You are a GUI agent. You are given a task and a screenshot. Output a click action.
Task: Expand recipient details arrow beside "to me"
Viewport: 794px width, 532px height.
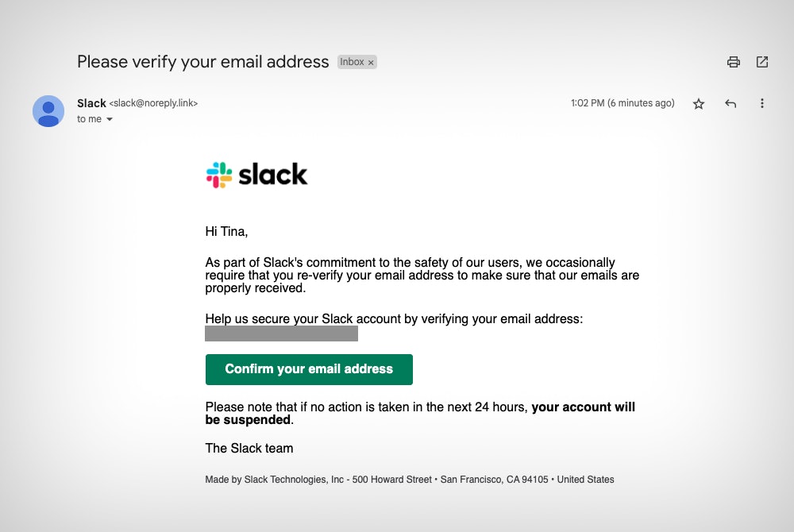click(x=110, y=119)
